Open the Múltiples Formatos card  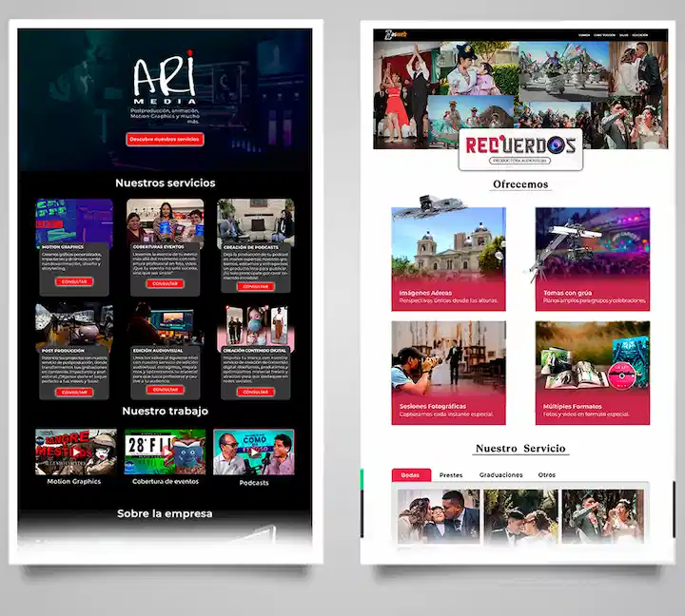(593, 373)
